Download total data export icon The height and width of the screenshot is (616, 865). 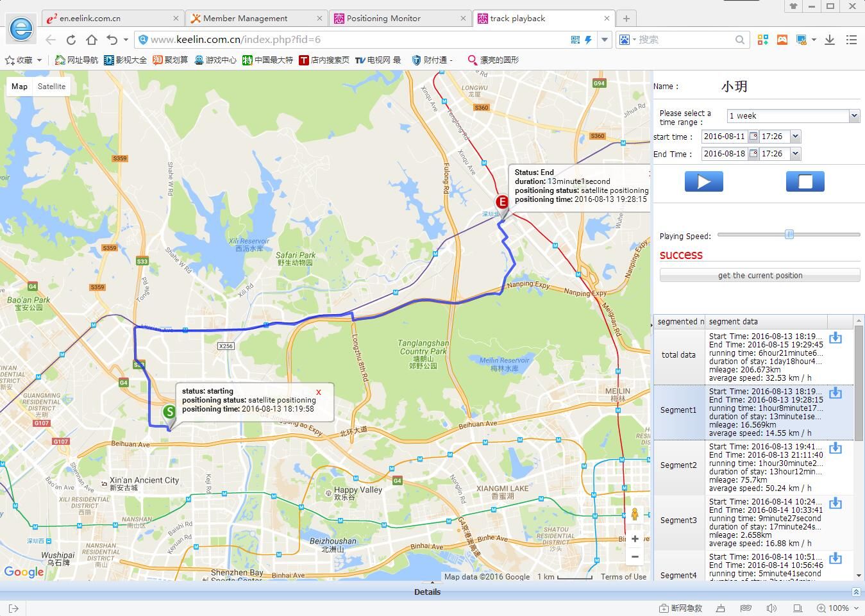tap(836, 338)
